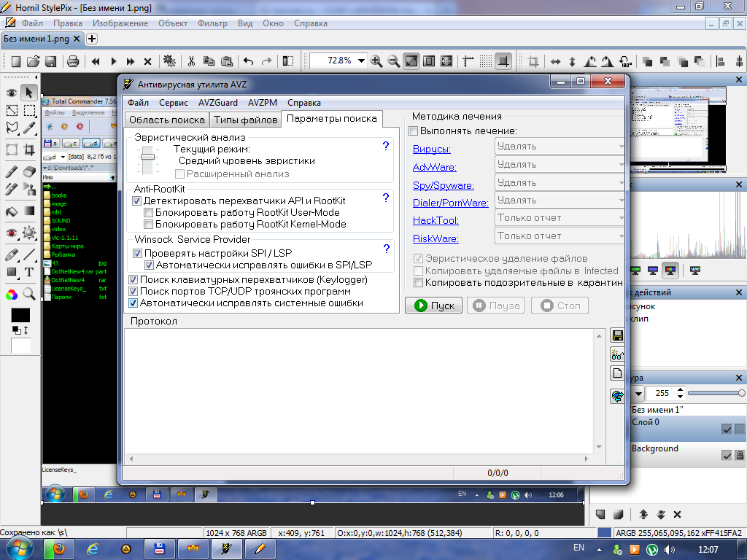Open blend mode dropdown beside 255 opacity

(639, 393)
